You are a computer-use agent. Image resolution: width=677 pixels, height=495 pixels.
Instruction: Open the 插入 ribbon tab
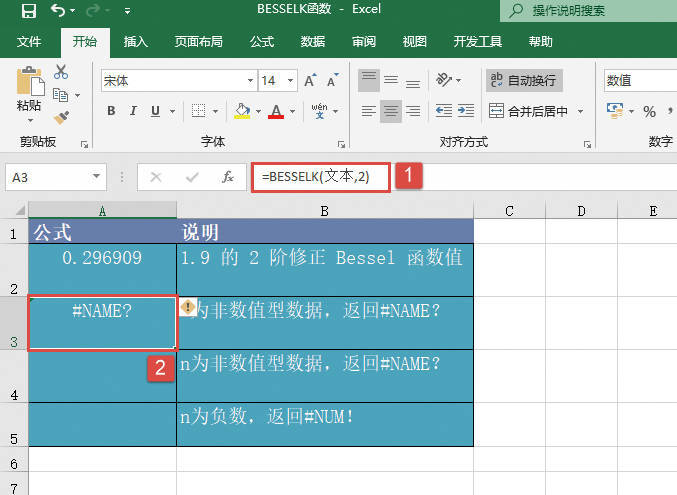click(135, 42)
